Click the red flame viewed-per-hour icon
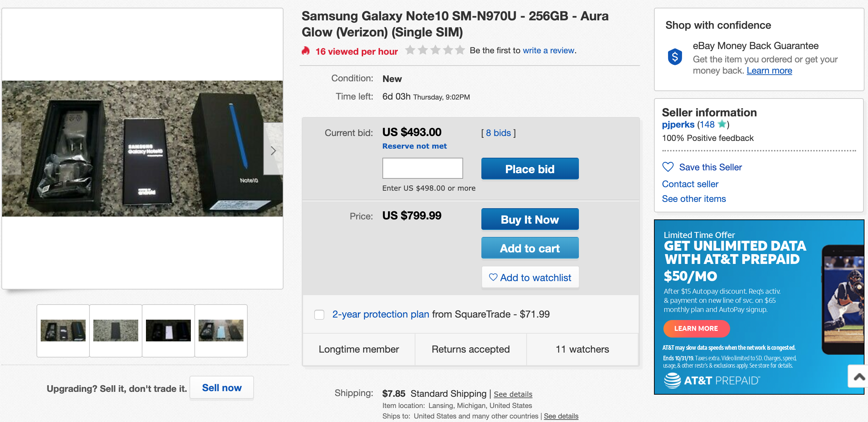This screenshot has height=422, width=868. [306, 51]
